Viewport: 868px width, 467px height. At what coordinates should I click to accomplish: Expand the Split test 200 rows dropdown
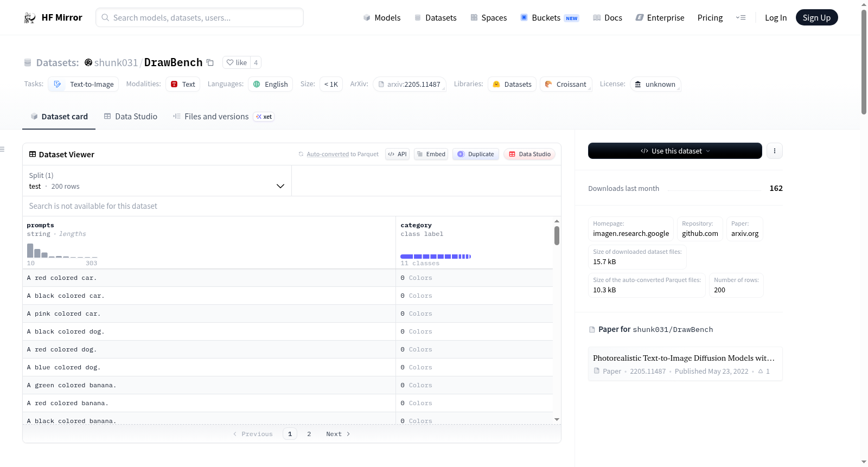157,181
